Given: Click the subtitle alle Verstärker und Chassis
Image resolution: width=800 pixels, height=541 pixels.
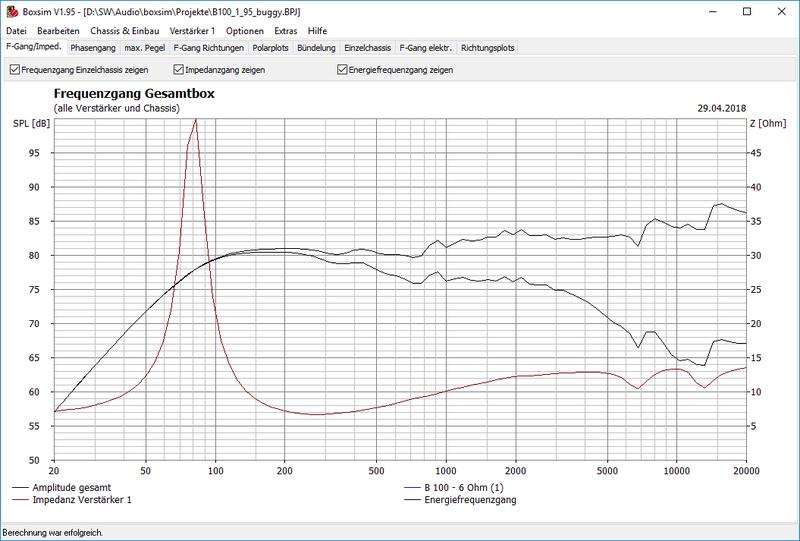Looking at the screenshot, I should [x=117, y=108].
